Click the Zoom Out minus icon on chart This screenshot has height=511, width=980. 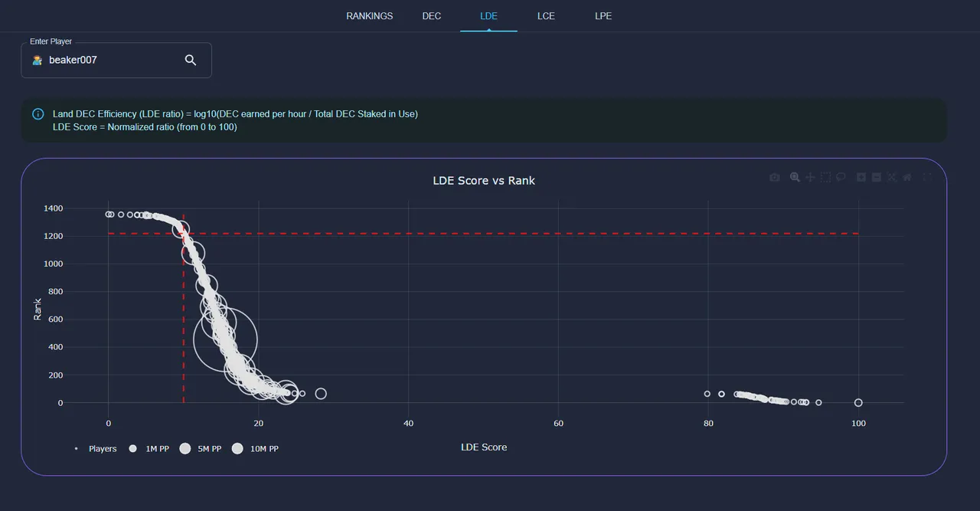tap(877, 177)
